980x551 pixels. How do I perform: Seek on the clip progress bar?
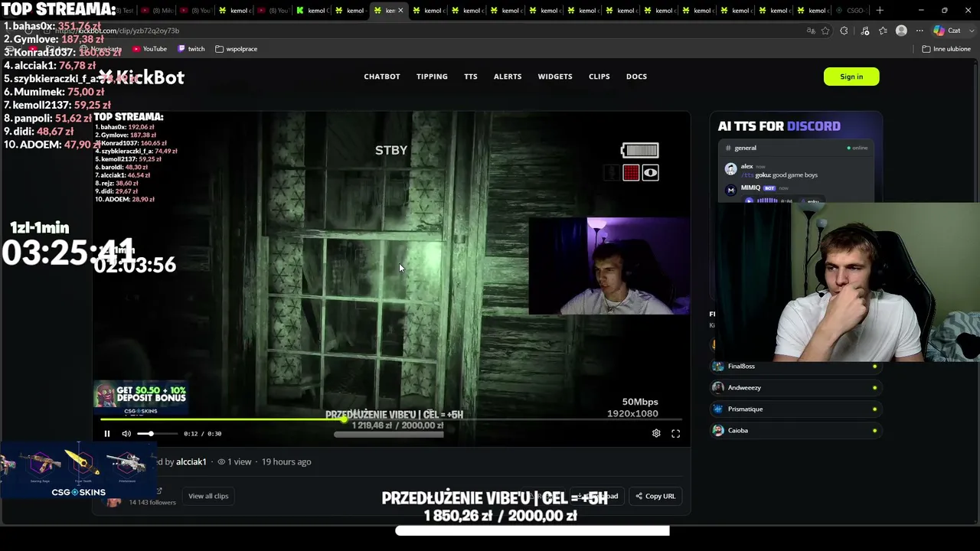(390, 419)
